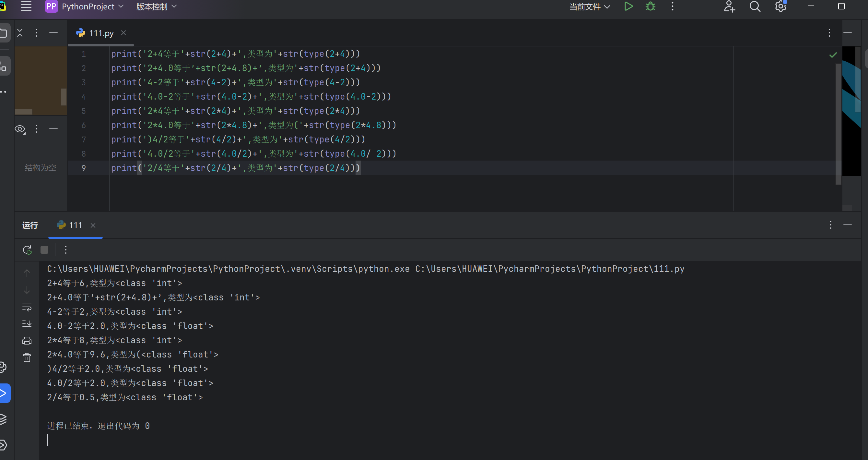The image size is (868, 460).
Task: Open search everywhere magnifier icon
Action: point(755,6)
